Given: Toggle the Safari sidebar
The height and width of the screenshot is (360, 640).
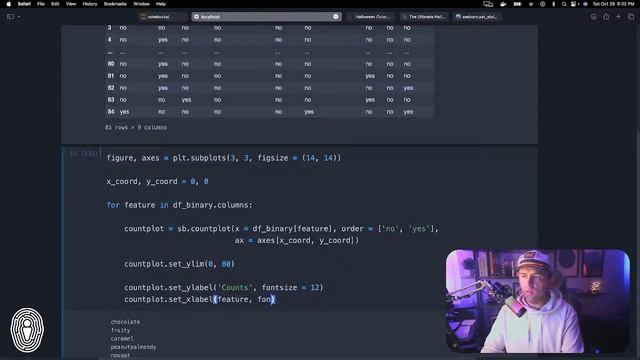Looking at the screenshot, I should pyautogui.click(x=10, y=17).
